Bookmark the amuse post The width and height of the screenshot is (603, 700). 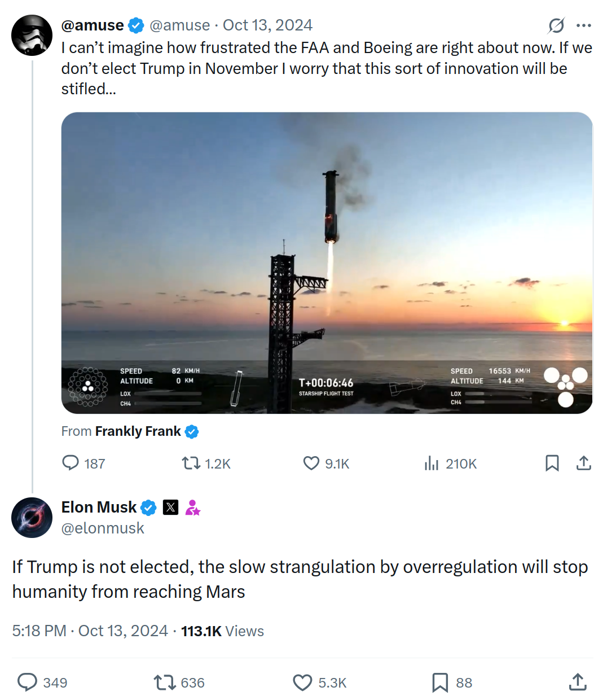(552, 463)
